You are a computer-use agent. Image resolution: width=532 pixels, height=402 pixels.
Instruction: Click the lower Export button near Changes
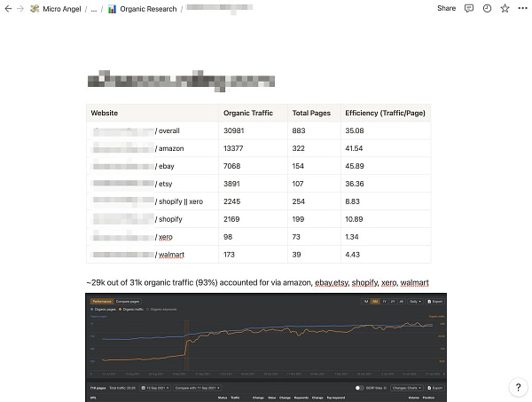tap(435, 388)
